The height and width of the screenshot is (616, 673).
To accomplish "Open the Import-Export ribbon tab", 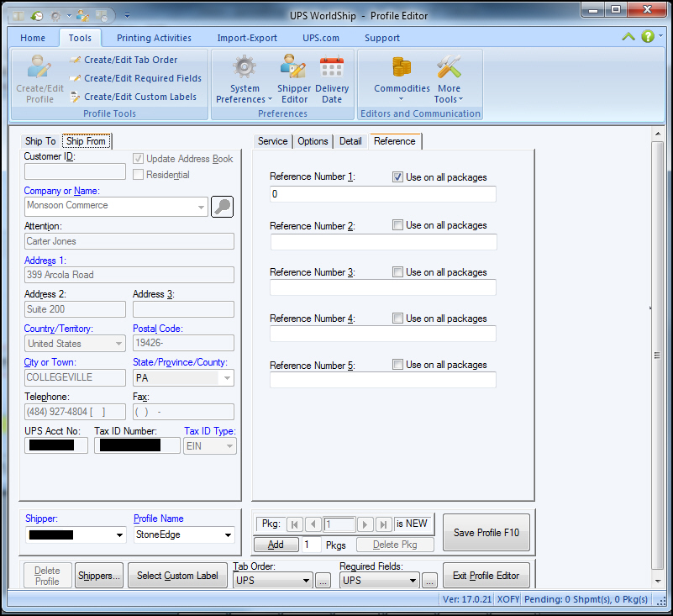I will click(x=247, y=38).
